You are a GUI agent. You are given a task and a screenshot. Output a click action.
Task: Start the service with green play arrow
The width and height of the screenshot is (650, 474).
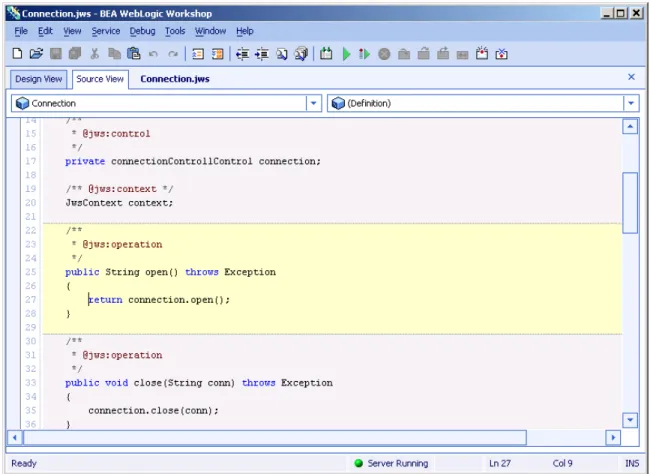coord(347,54)
